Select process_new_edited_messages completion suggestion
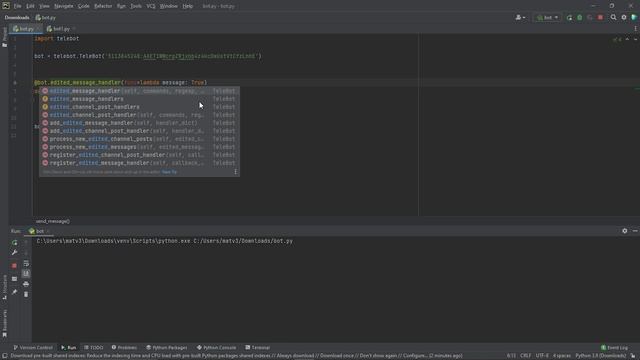Viewport: 640px width, 360px height. (139, 147)
